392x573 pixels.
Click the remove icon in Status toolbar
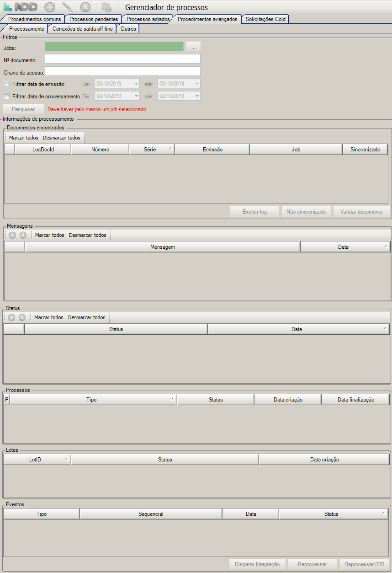[x=22, y=317]
